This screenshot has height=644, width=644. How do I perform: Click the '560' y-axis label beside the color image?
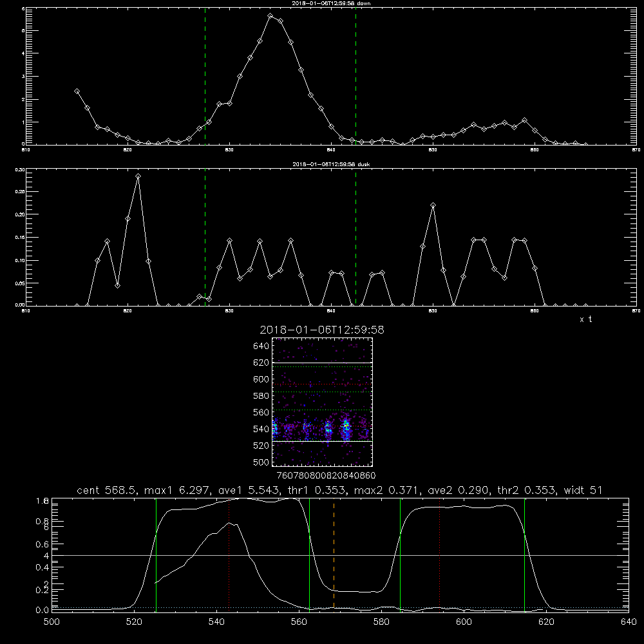tap(261, 412)
